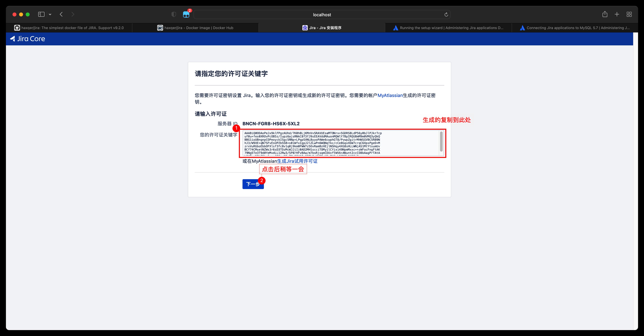
Task: Click the 下一步 button
Action: coord(253,184)
